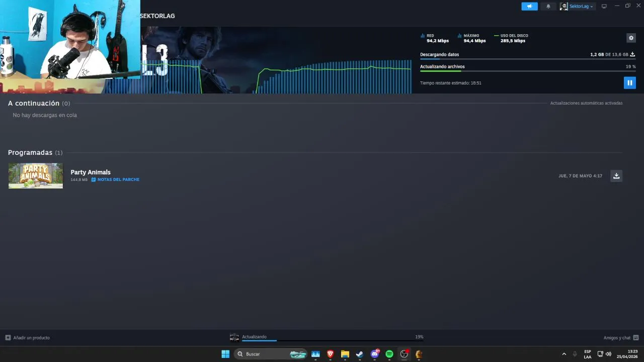Click the plus icon for adding a product

point(8,338)
